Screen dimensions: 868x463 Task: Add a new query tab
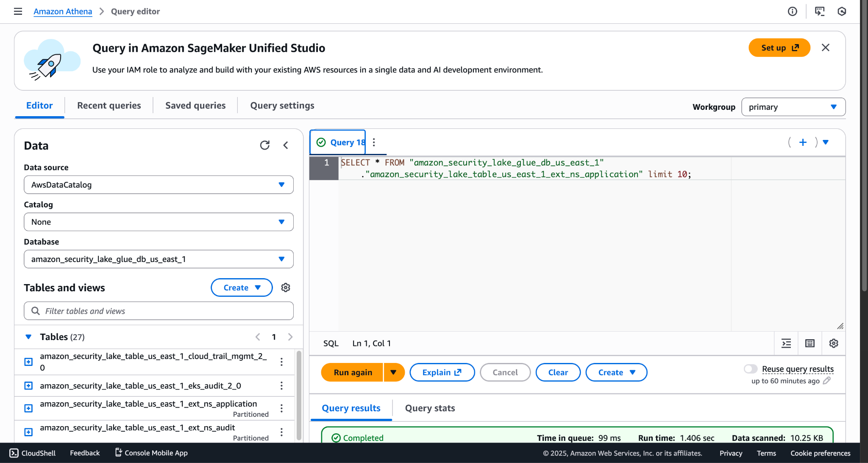803,142
